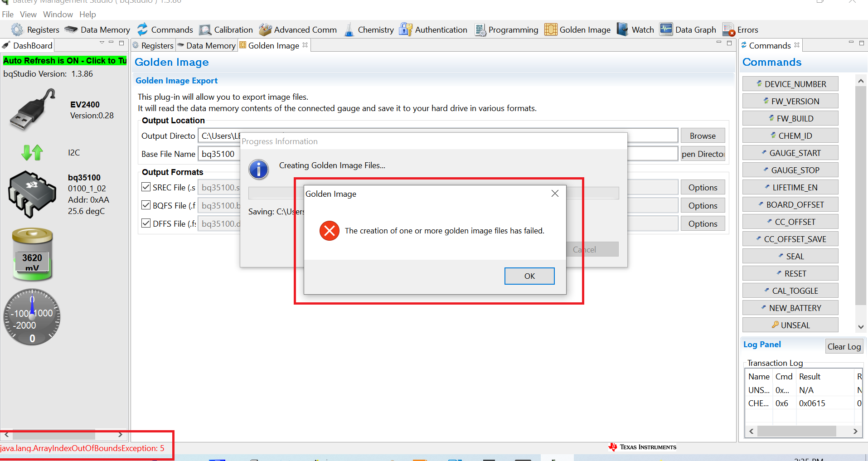The height and width of the screenshot is (461, 868).
Task: Click the Open Directory button
Action: tap(703, 154)
